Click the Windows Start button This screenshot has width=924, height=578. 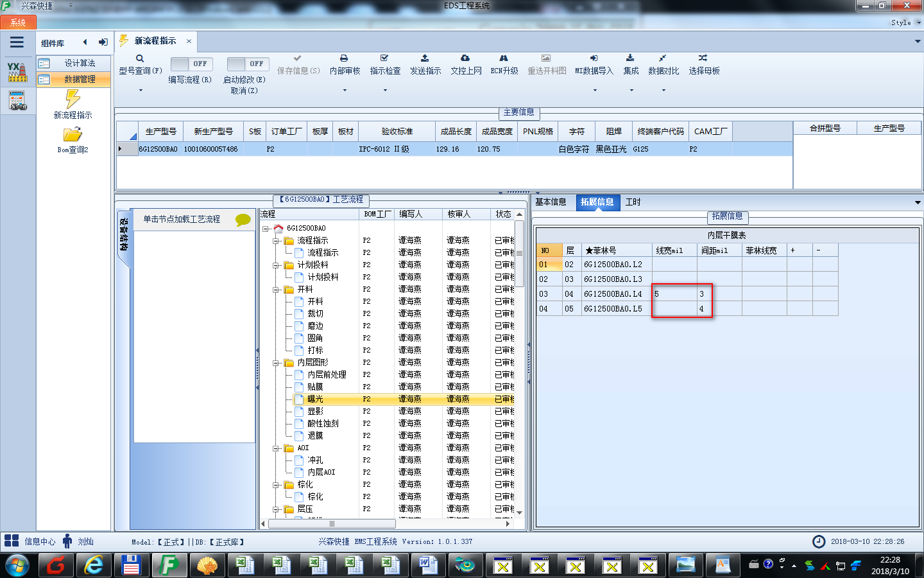point(17,566)
